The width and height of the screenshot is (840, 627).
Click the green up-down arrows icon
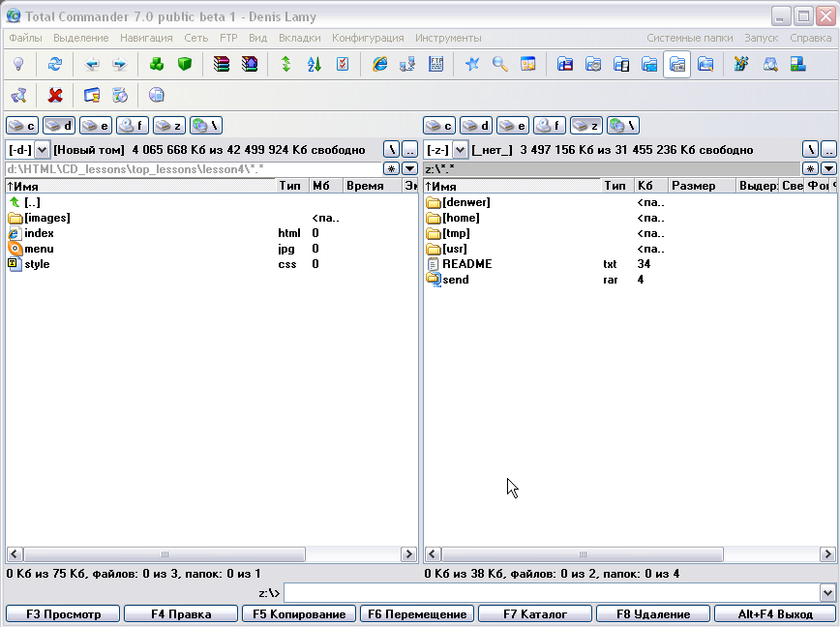(286, 64)
